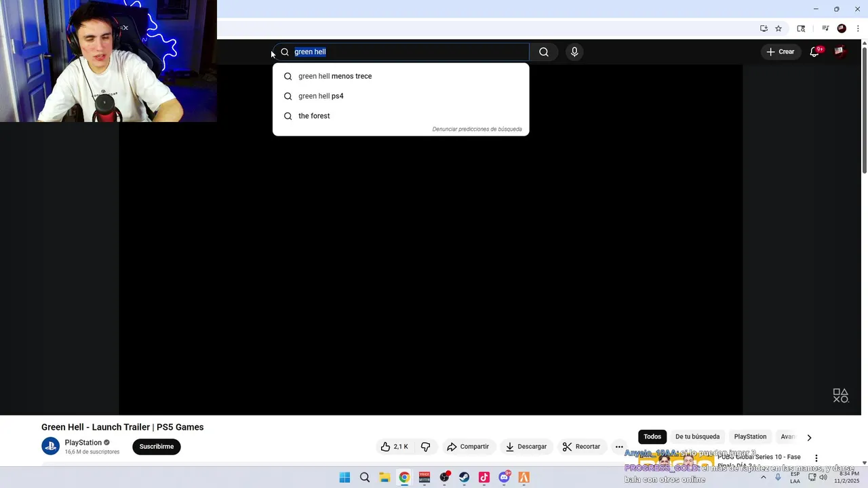Open more video actions ellipsis menu
868x488 pixels.
(x=619, y=447)
